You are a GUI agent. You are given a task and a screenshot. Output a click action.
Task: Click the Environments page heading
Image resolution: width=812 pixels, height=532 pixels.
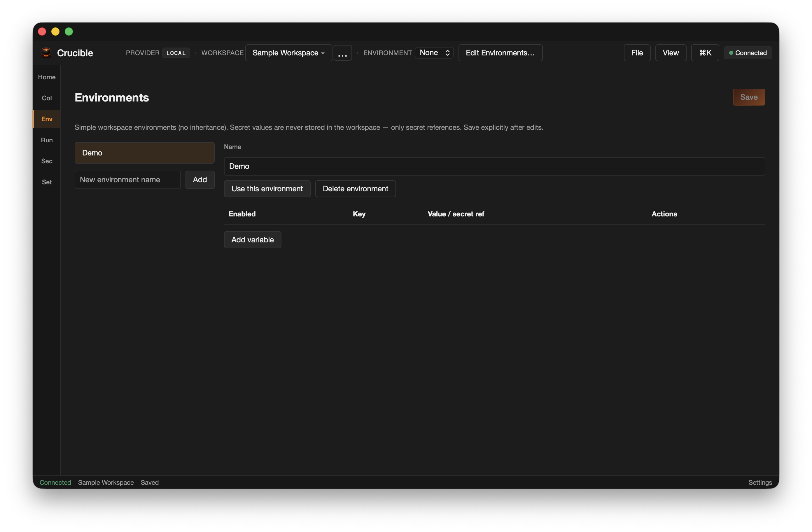point(112,98)
